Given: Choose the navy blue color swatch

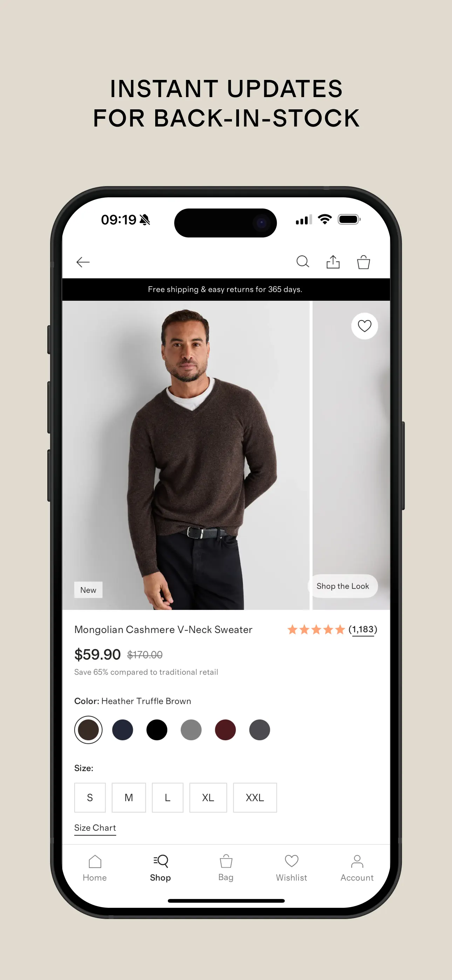Looking at the screenshot, I should [123, 730].
